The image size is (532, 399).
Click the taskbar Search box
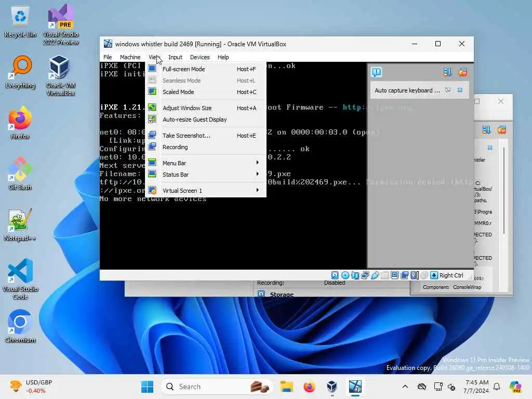217,387
